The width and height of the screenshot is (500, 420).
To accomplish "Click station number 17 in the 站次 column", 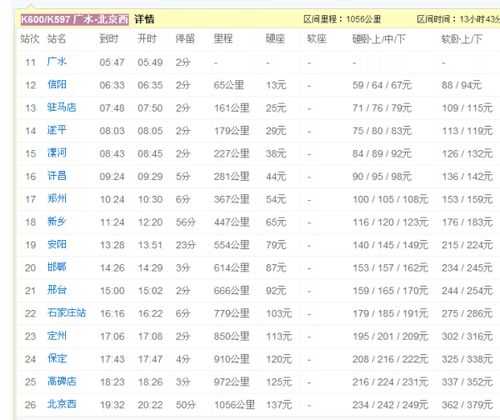I will click(x=30, y=199).
